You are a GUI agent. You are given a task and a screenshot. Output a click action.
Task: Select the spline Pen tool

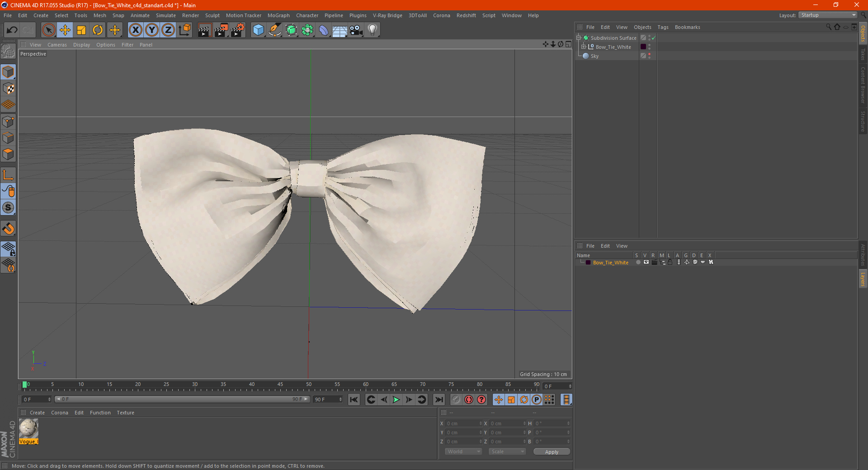(275, 30)
